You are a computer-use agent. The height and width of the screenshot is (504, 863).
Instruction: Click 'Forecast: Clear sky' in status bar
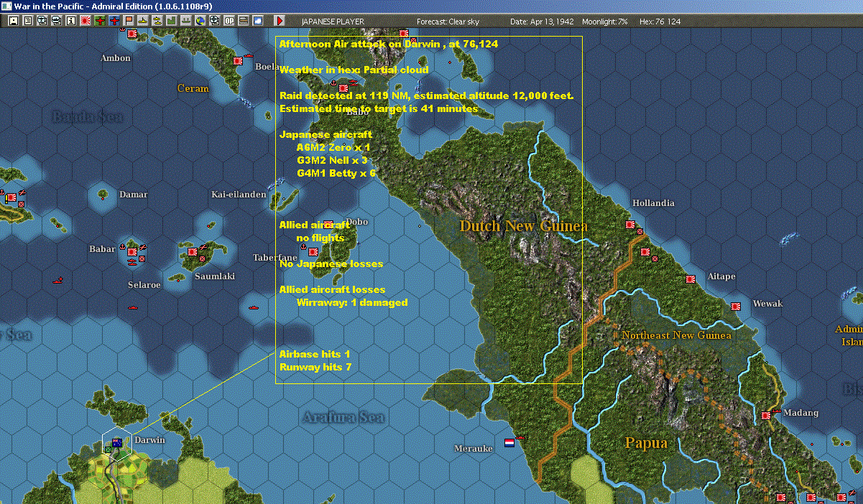pyautogui.click(x=448, y=22)
